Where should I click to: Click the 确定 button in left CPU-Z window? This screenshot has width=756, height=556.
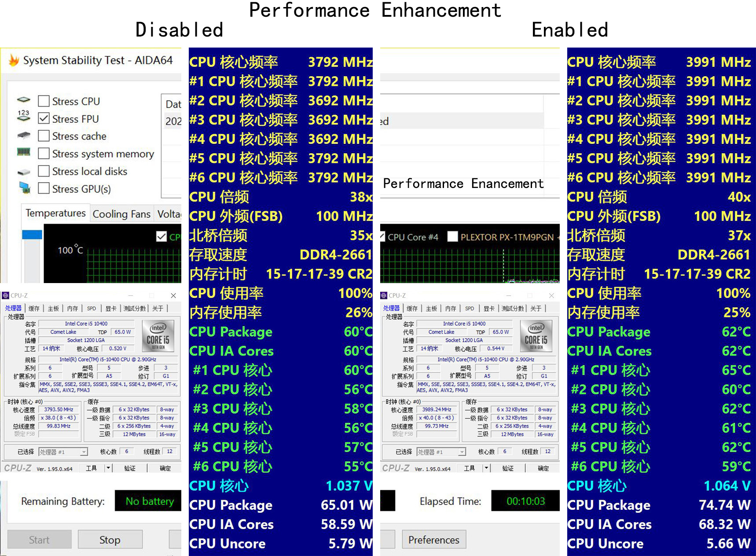click(165, 468)
